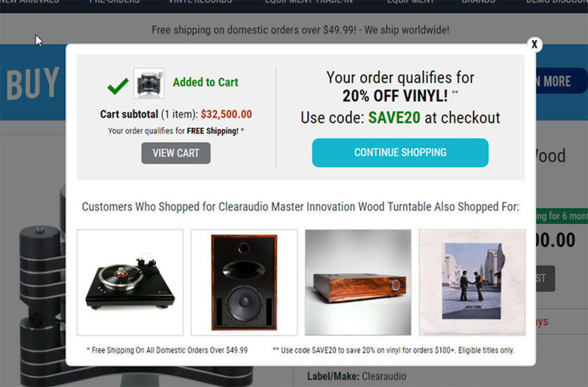Select the wooden amplifier recommended product
Screen dimensions: 588x387
coord(358,282)
